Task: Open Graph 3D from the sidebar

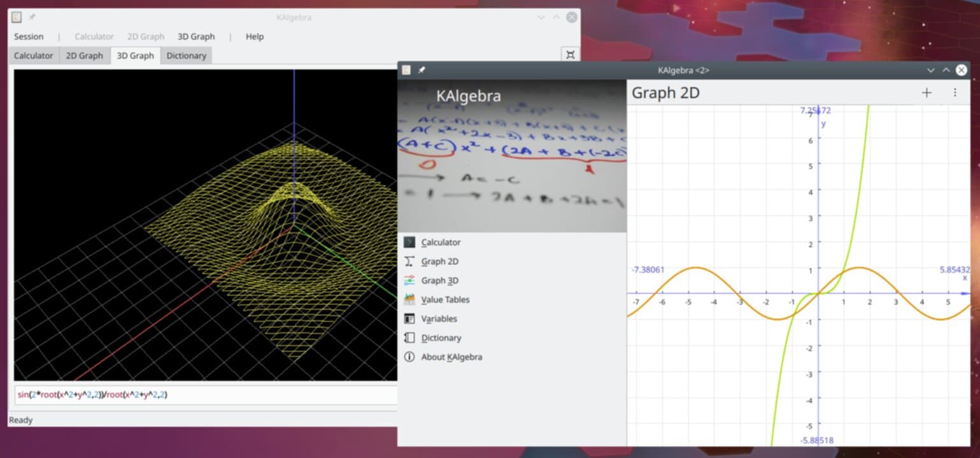Action: pyautogui.click(x=438, y=280)
